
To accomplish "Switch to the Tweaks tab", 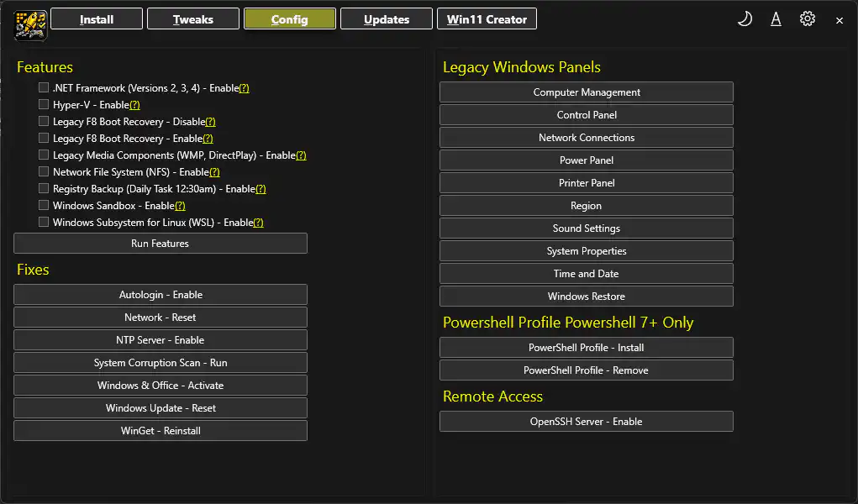I will coord(193,19).
